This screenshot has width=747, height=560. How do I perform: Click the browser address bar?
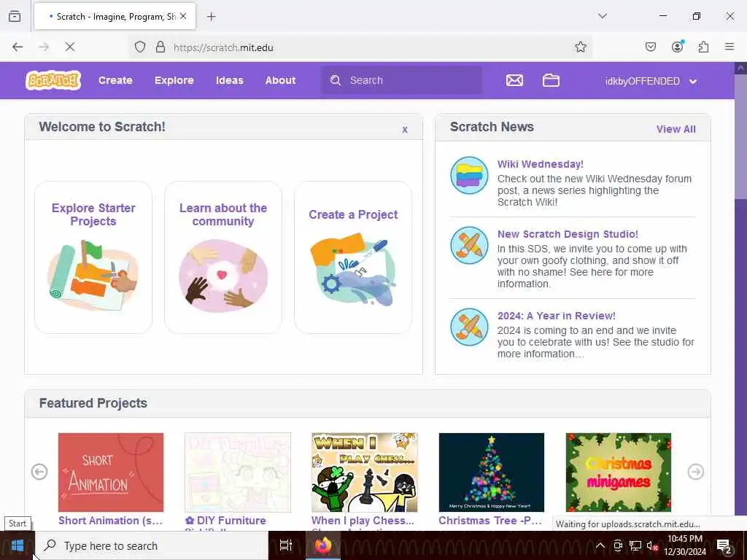pos(362,47)
